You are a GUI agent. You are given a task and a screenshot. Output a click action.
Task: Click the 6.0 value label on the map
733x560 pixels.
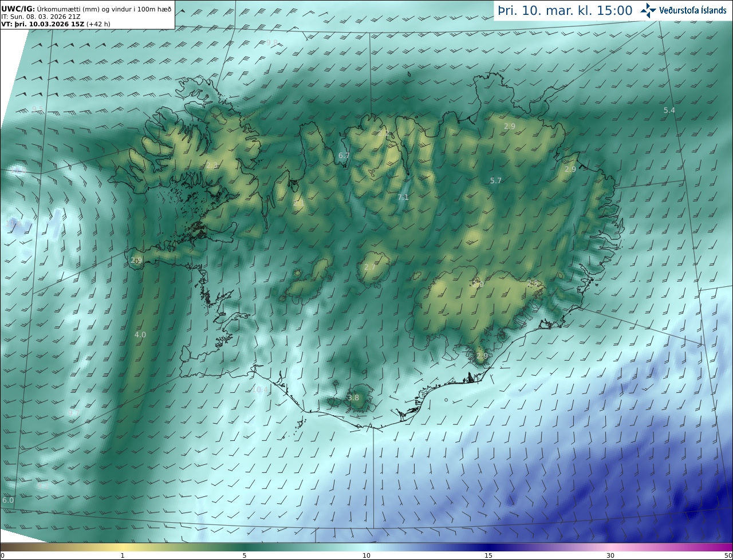(x=8, y=500)
